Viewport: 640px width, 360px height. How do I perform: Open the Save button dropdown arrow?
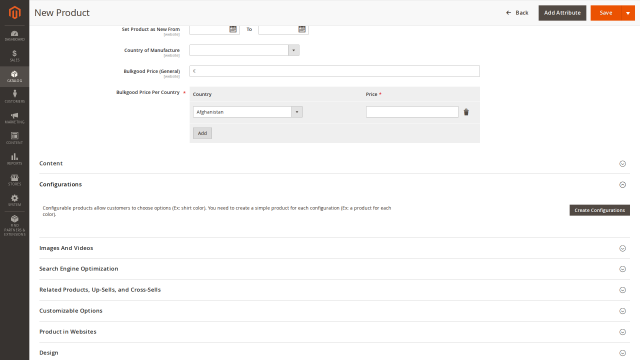click(628, 13)
